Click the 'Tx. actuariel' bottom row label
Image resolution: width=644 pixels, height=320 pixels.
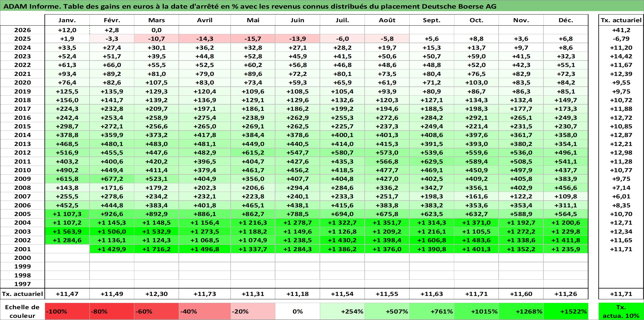(x=23, y=294)
